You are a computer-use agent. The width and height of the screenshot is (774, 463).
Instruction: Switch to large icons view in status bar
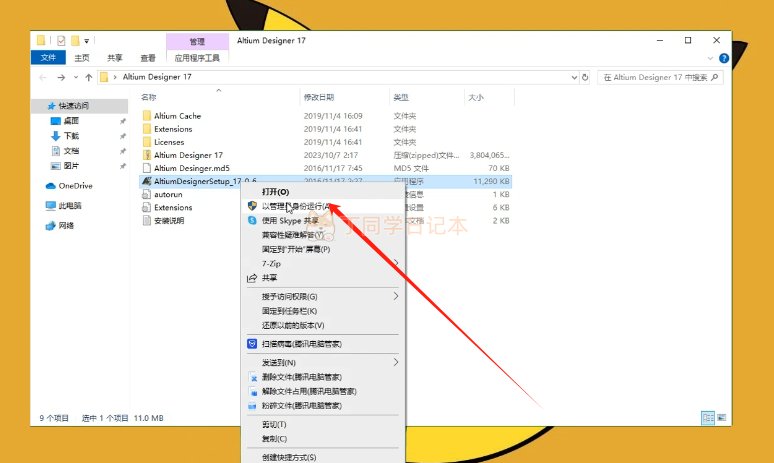[x=721, y=418]
